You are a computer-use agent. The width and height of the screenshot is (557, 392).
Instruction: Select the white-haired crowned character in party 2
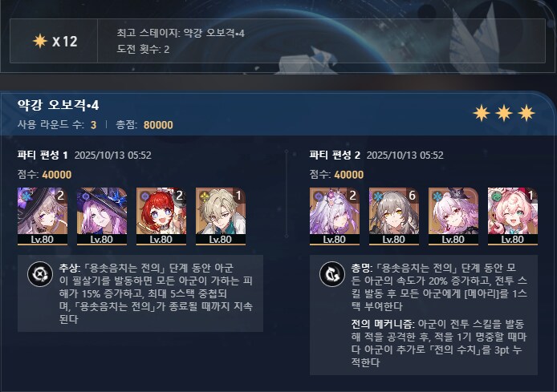pos(334,216)
